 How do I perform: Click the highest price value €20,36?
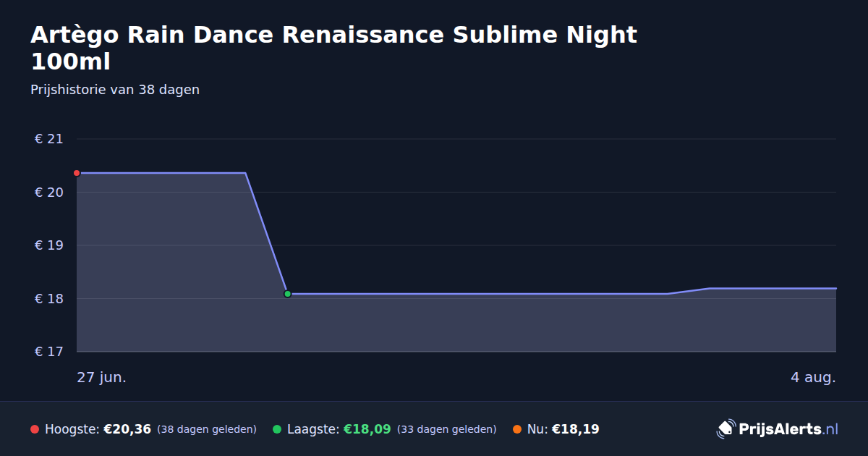(127, 429)
